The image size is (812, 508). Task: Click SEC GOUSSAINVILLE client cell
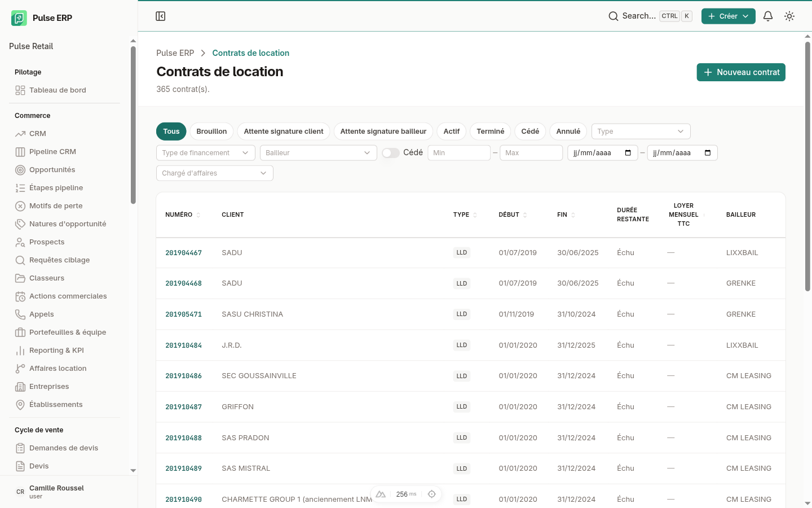coord(259,376)
